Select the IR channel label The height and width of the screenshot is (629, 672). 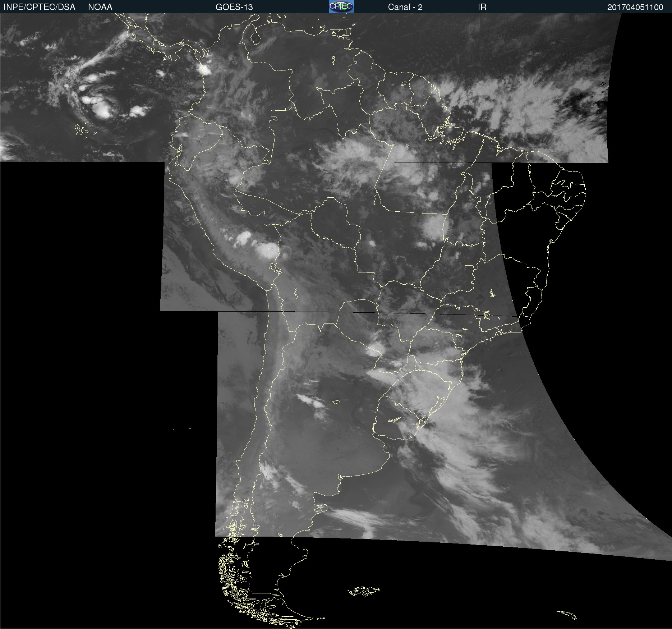coord(482,7)
